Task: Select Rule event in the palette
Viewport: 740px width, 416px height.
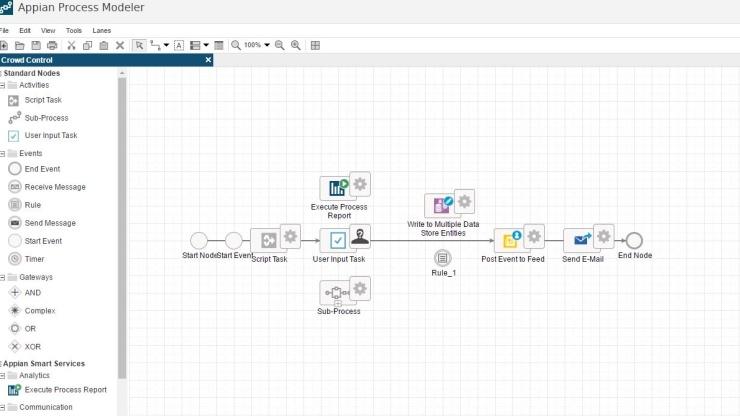Action: pos(25,205)
